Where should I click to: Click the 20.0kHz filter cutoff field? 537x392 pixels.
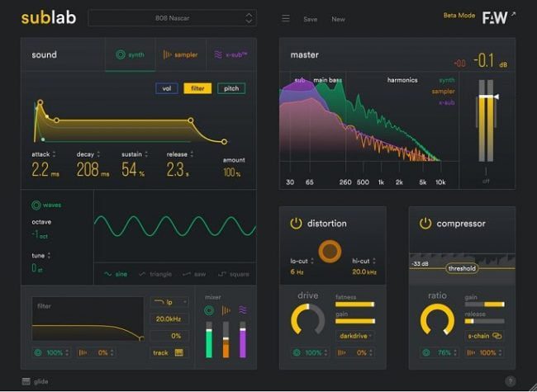coord(169,319)
